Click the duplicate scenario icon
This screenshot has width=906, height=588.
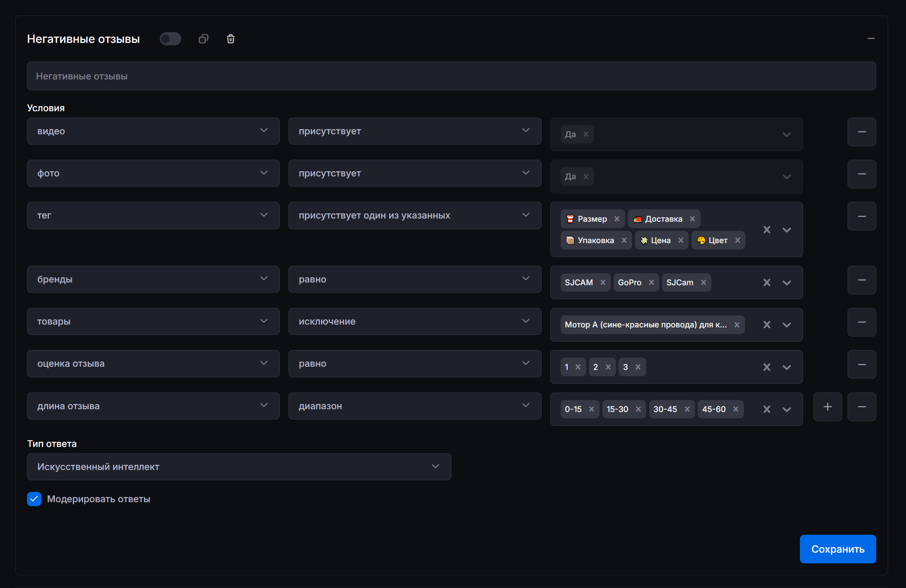pos(203,39)
